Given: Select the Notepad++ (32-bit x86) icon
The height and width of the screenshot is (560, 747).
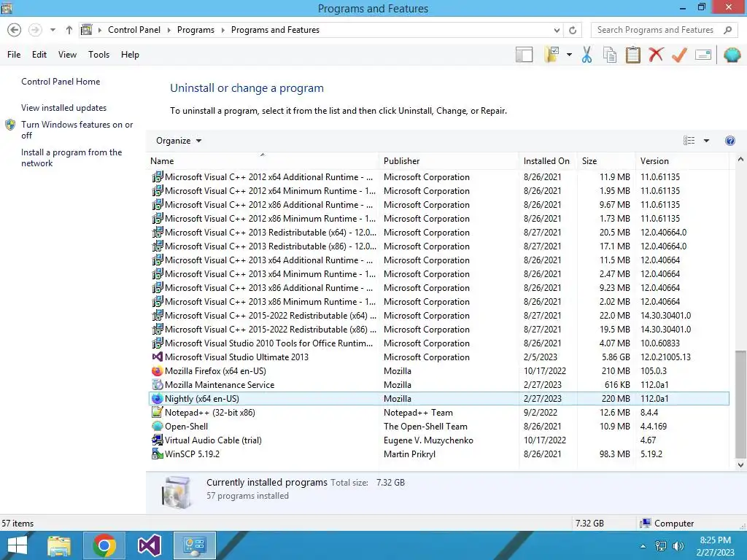Looking at the screenshot, I should (x=158, y=413).
